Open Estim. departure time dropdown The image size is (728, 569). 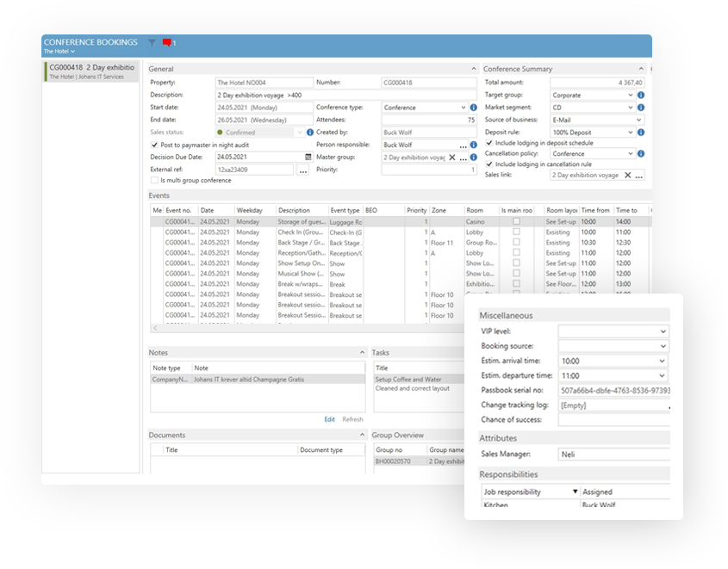coord(662,375)
